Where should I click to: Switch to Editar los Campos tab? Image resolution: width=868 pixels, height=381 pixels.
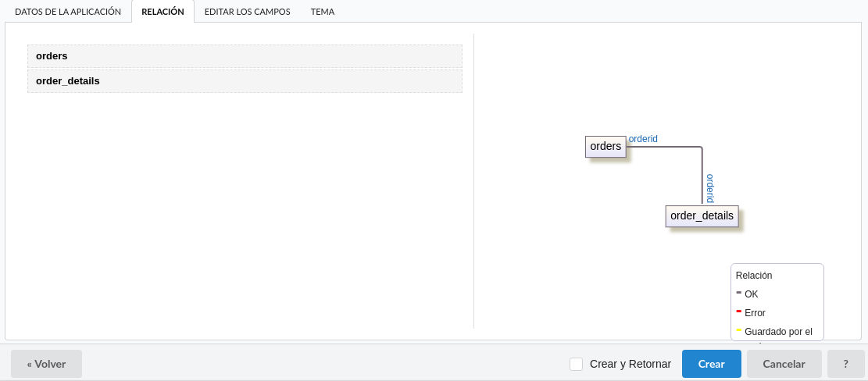tap(247, 12)
